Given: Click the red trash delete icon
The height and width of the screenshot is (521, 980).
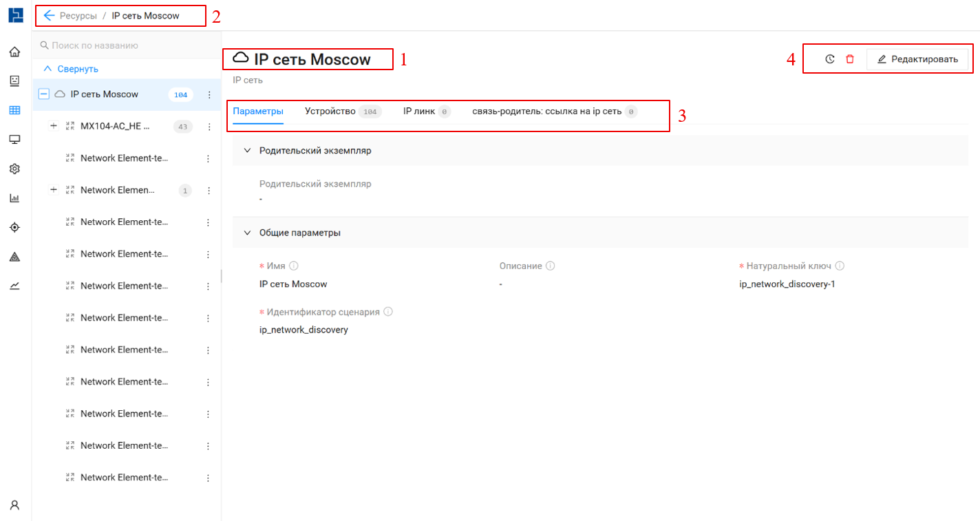Looking at the screenshot, I should pyautogui.click(x=850, y=59).
